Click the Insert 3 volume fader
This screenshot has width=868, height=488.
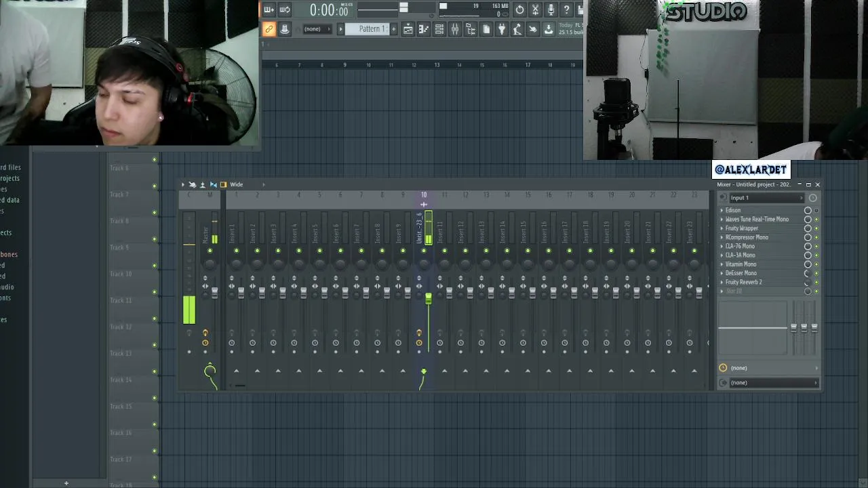pyautogui.click(x=283, y=292)
